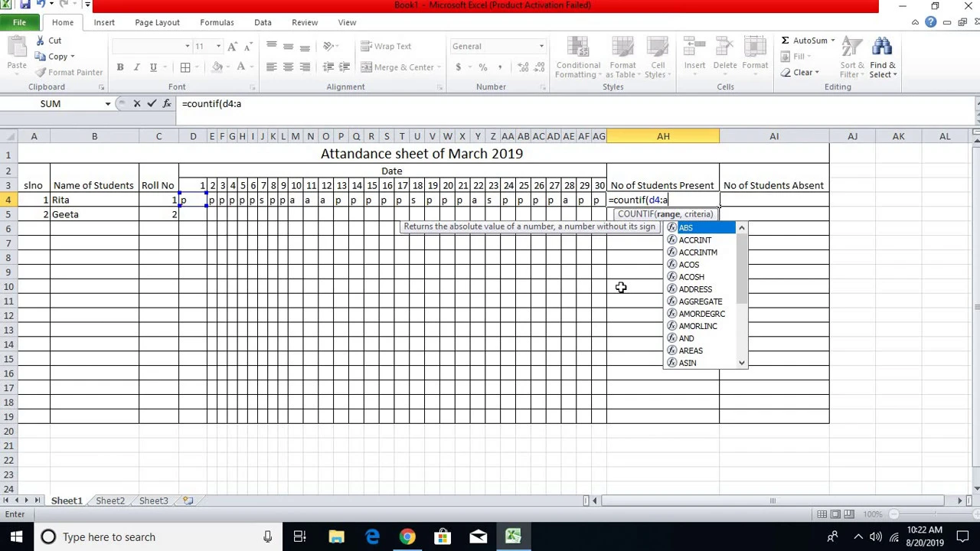This screenshot has height=551, width=980.
Task: Select ADDRESS from function autocomplete list
Action: 695,289
